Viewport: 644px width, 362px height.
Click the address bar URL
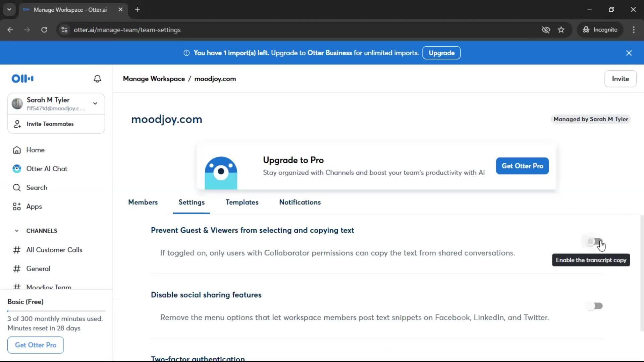pos(127,30)
